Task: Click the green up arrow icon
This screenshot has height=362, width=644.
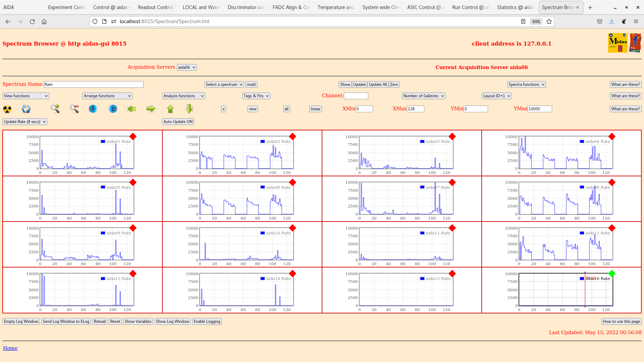Action: (x=170, y=109)
